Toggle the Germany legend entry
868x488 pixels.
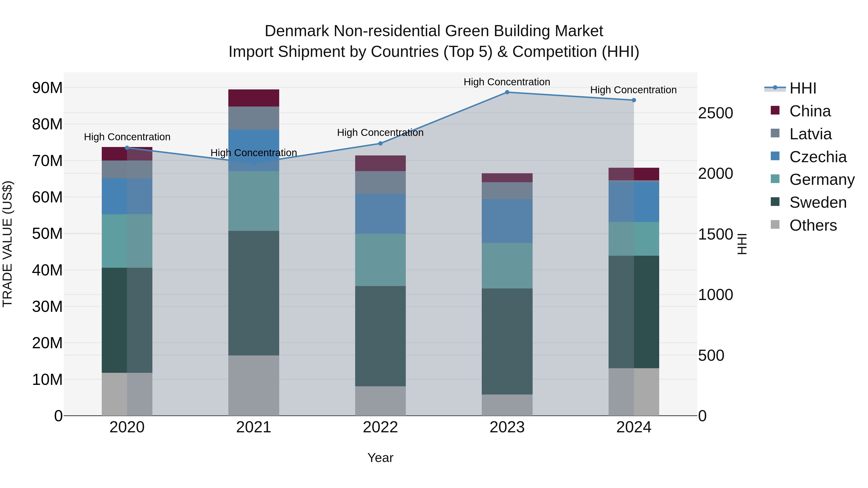812,180
